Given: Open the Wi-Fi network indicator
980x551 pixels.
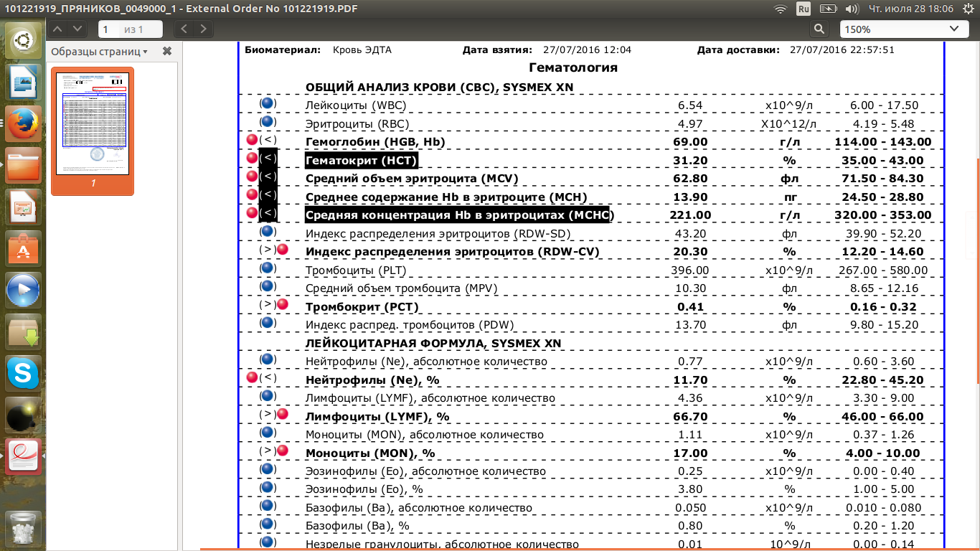Looking at the screenshot, I should click(x=781, y=9).
